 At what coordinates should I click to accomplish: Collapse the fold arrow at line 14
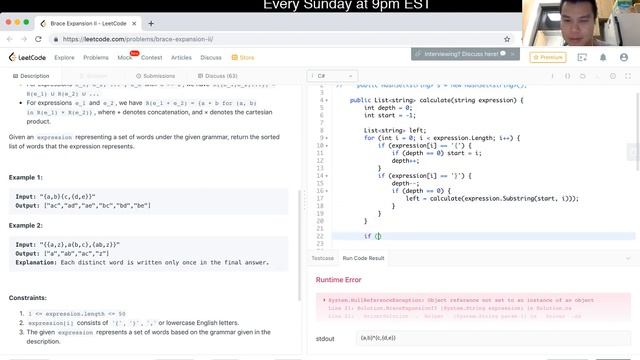click(x=327, y=176)
